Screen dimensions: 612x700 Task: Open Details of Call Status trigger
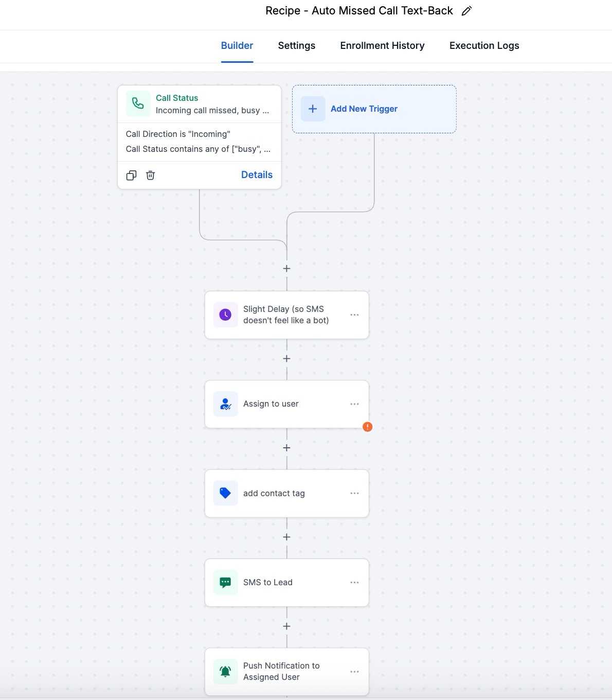257,175
